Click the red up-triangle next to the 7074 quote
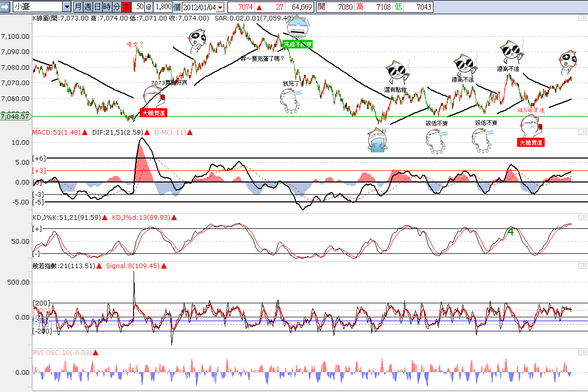 pos(259,8)
